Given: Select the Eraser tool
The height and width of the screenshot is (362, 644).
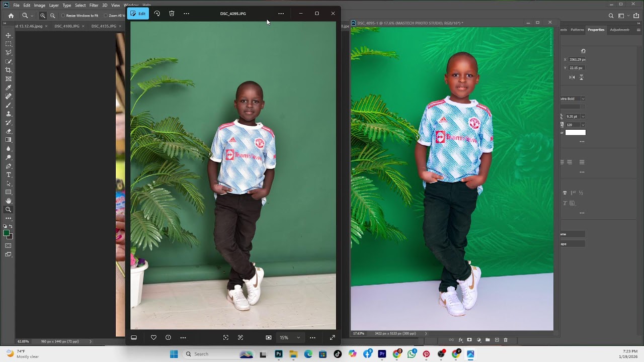Looking at the screenshot, I should point(9,131).
